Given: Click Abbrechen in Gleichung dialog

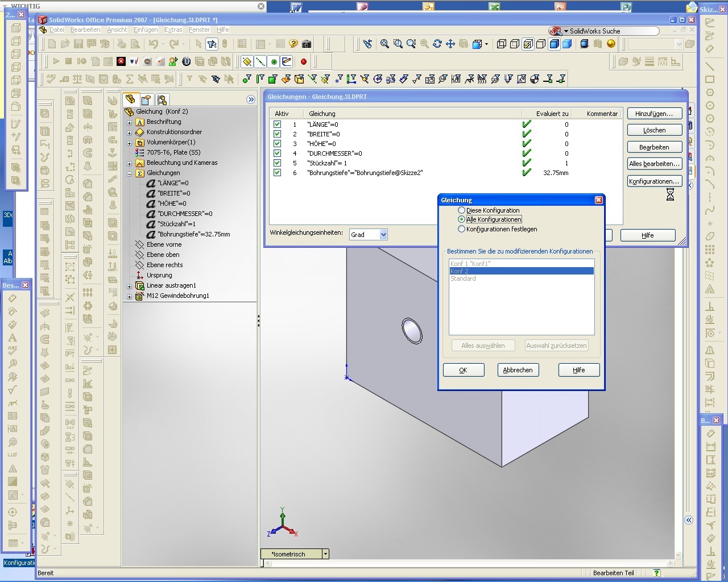Looking at the screenshot, I should (518, 370).
